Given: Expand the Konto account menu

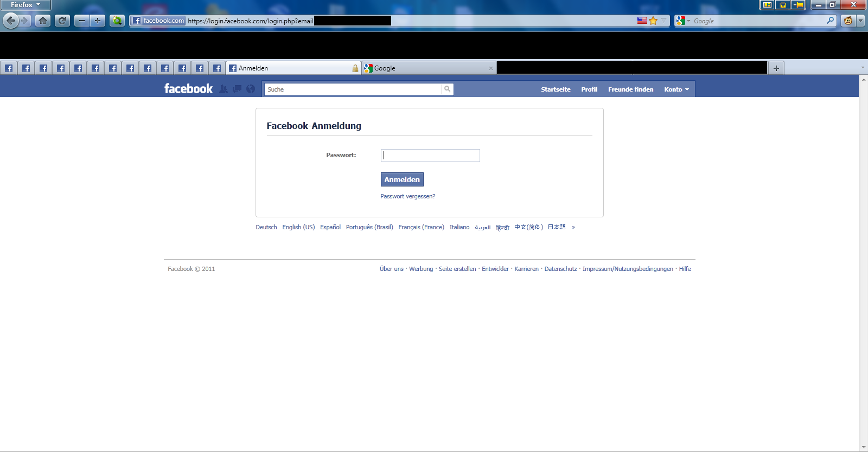Looking at the screenshot, I should click(676, 89).
